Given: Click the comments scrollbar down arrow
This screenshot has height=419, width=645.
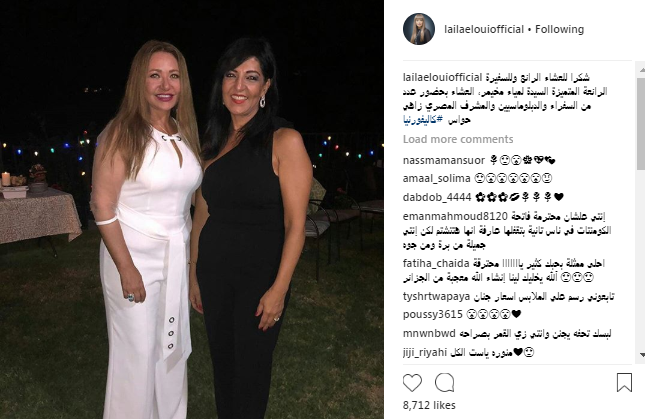Looking at the screenshot, I should click(642, 354).
